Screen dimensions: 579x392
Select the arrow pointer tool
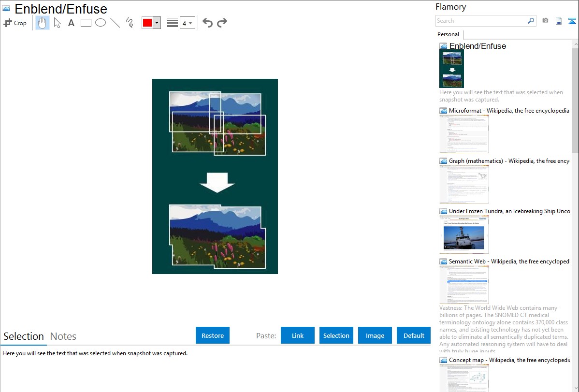point(57,23)
